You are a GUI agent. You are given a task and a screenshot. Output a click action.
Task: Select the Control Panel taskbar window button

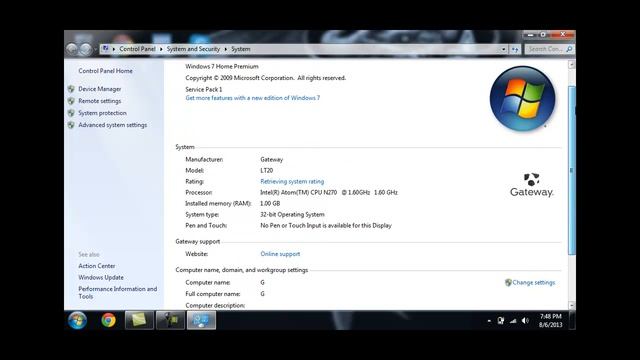pos(201,320)
